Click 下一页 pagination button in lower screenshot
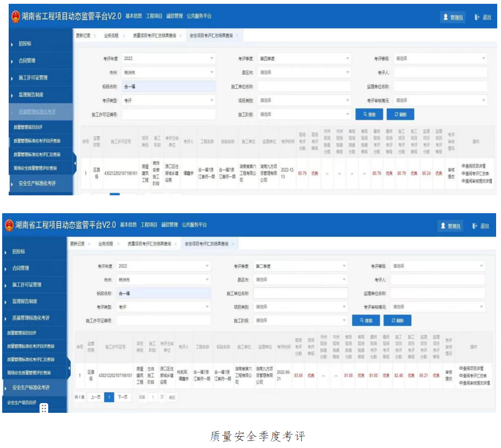 pos(123,397)
